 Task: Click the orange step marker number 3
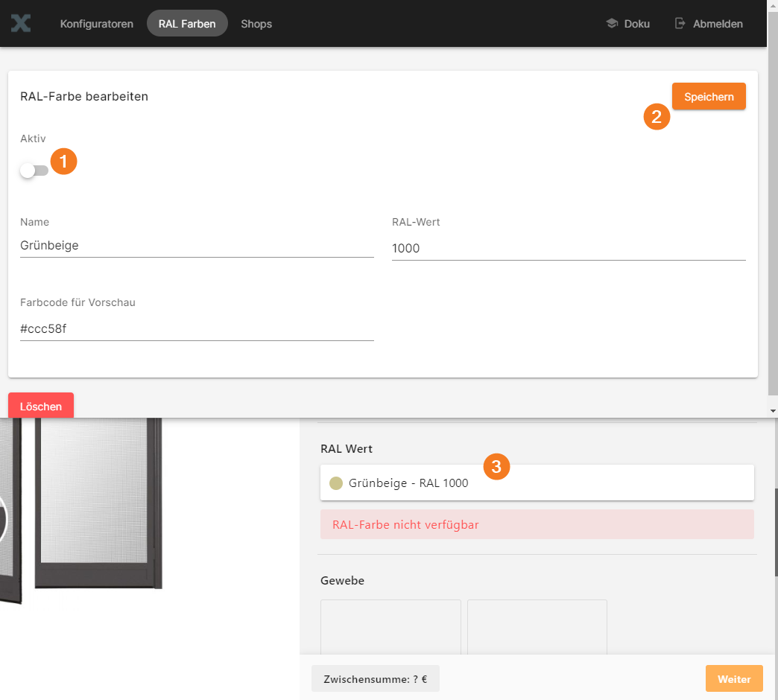(496, 467)
